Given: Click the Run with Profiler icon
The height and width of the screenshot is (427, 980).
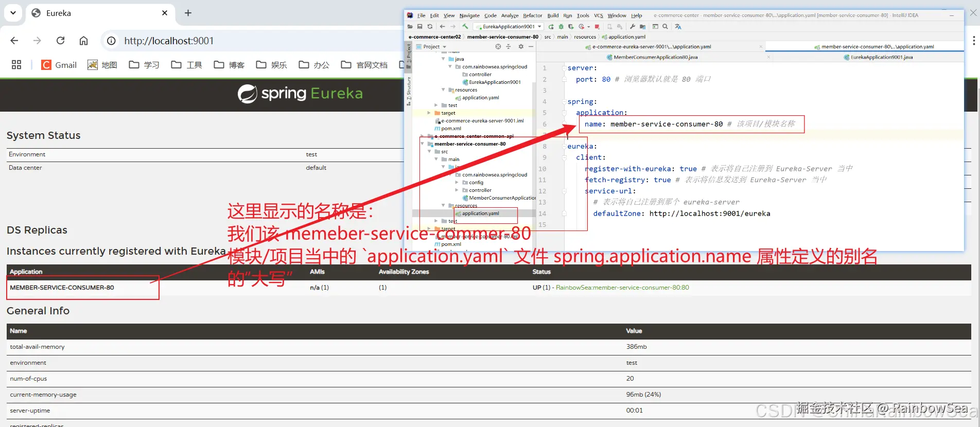Looking at the screenshot, I should pyautogui.click(x=582, y=27).
